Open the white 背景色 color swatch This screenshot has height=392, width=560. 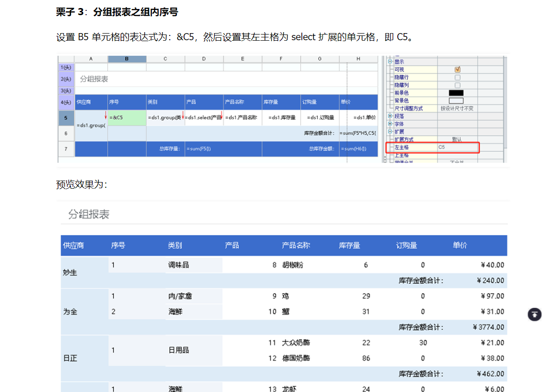tap(456, 101)
